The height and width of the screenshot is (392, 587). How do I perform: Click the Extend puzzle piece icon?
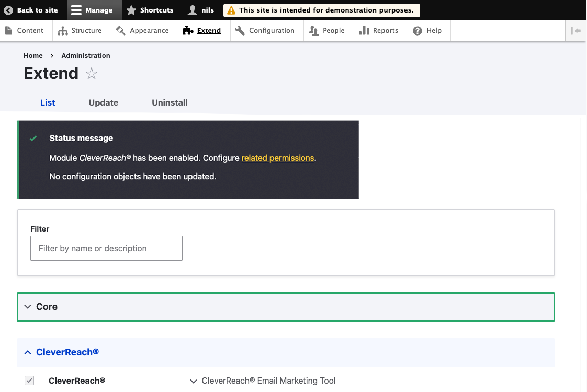point(188,31)
